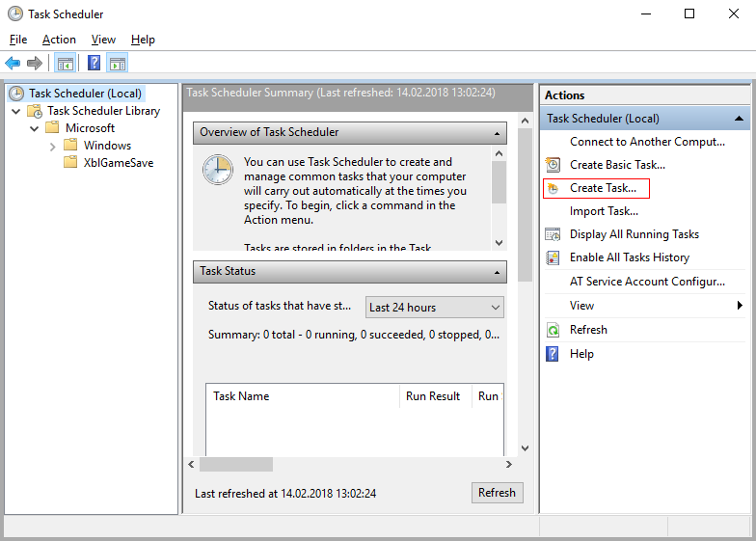Click the large clock icon in Overview
Image resolution: width=756 pixels, height=541 pixels.
218,170
